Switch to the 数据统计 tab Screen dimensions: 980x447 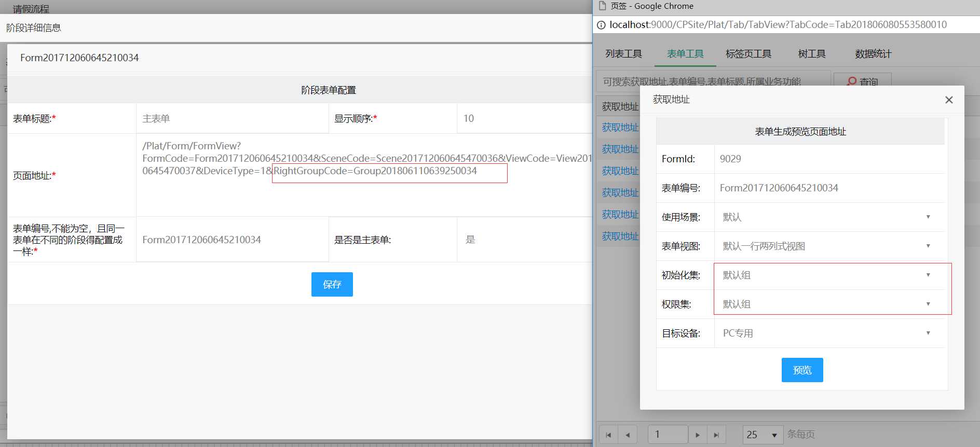pos(873,54)
